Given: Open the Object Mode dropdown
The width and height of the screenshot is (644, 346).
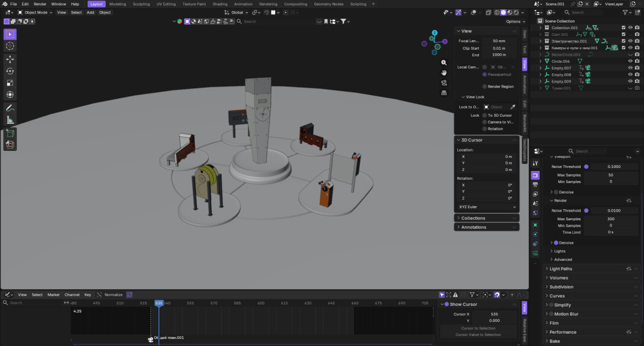Looking at the screenshot, I should pos(35,13).
